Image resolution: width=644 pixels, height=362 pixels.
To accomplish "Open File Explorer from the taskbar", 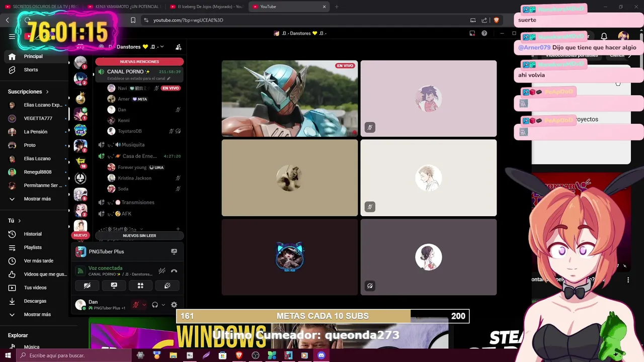I will (173, 355).
